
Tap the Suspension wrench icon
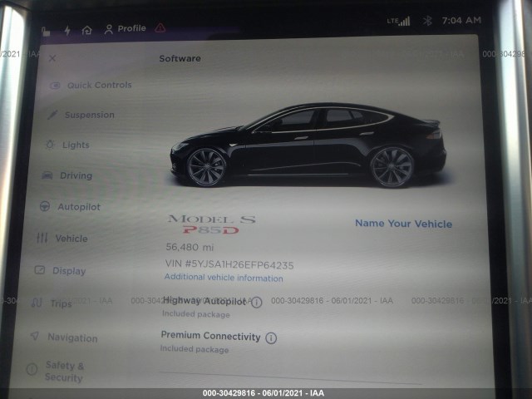[52, 115]
